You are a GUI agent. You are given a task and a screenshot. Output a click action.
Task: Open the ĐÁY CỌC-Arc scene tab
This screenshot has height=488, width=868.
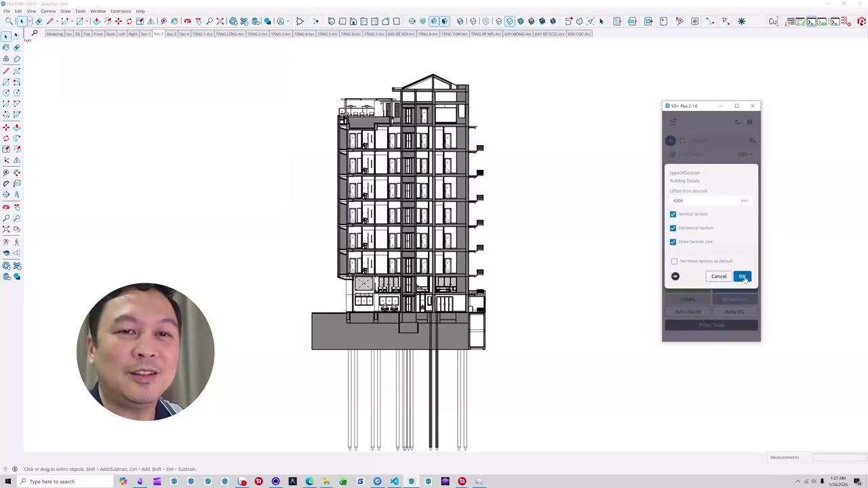[x=579, y=34]
